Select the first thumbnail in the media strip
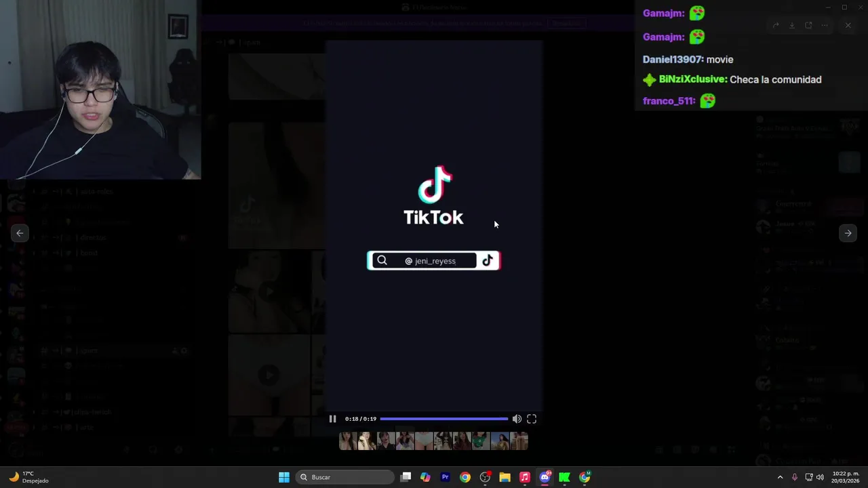 pos(348,441)
